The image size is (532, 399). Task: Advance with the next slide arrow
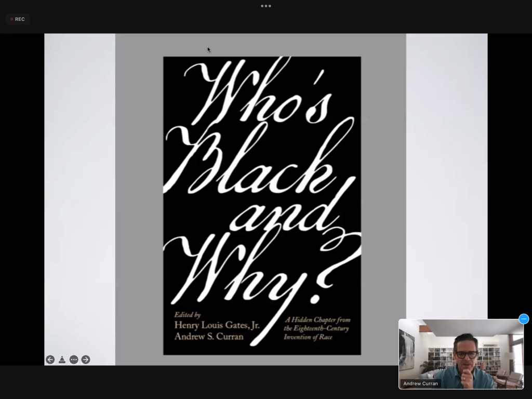[x=86, y=360]
